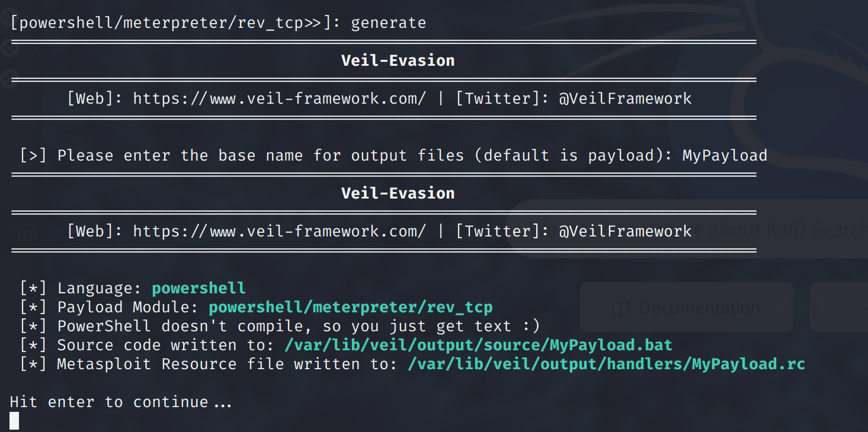Viewport: 868px width, 432px height.
Task: Click the @VeilFramework handle above the Language line
Action: click(625, 231)
